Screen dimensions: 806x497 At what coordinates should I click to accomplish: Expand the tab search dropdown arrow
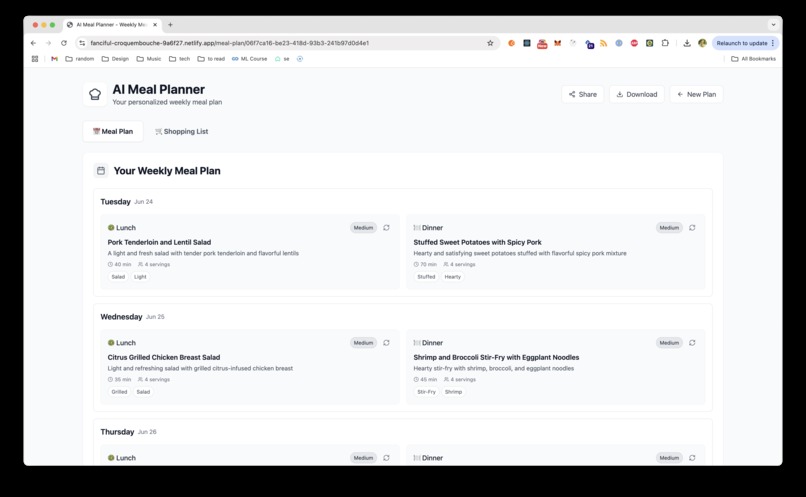point(773,25)
